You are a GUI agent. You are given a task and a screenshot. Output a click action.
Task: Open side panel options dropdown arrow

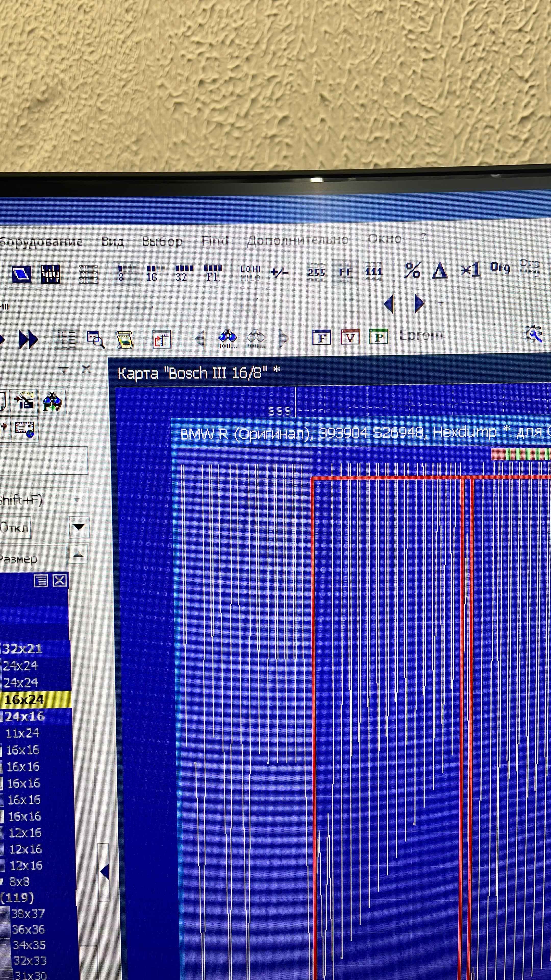[64, 369]
